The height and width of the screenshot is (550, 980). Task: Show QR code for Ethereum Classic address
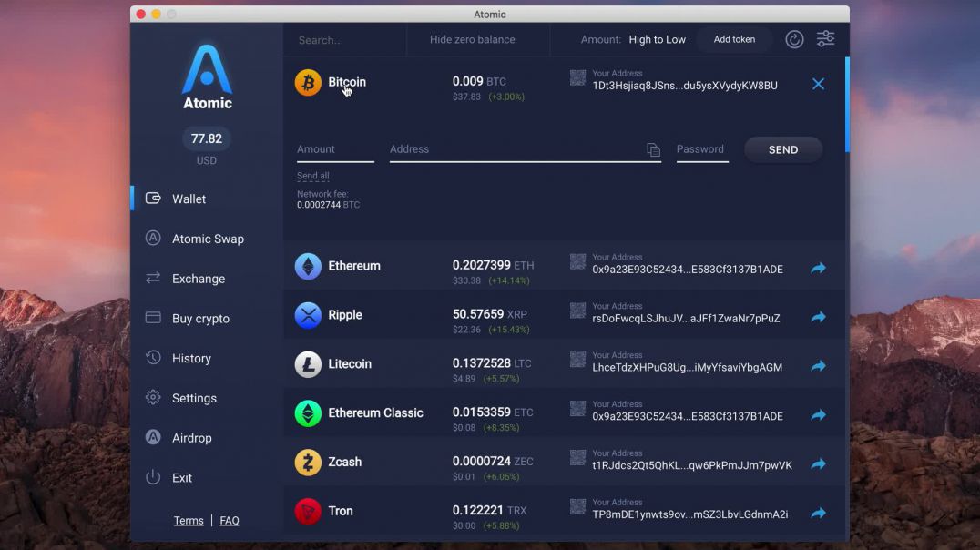[577, 408]
